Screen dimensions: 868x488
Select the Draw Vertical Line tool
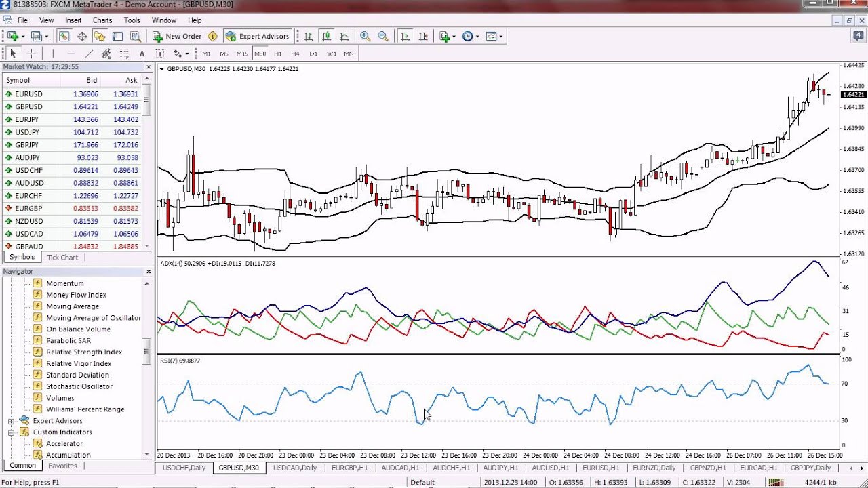[53, 54]
